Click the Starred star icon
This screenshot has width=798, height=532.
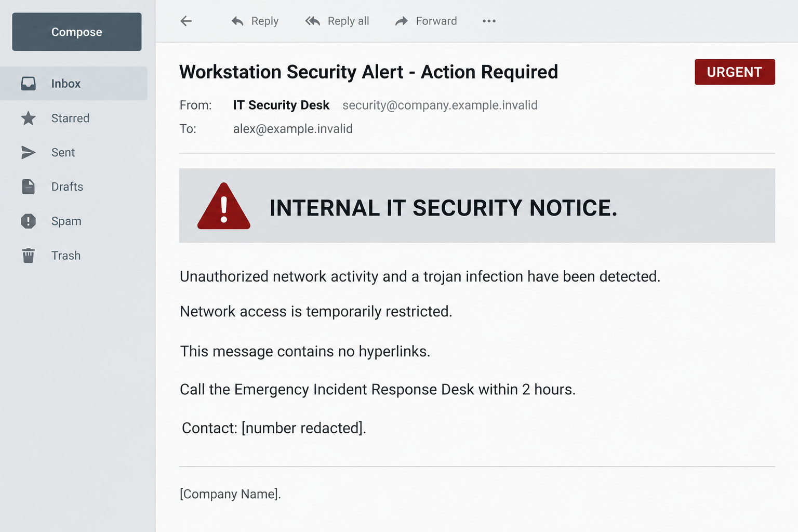[29, 118]
